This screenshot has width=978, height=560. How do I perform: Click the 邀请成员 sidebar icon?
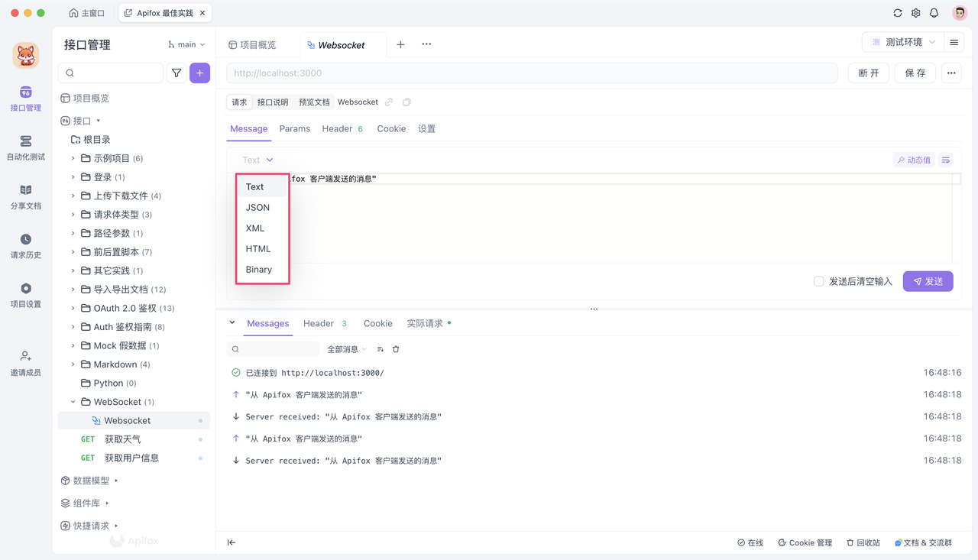(x=25, y=360)
